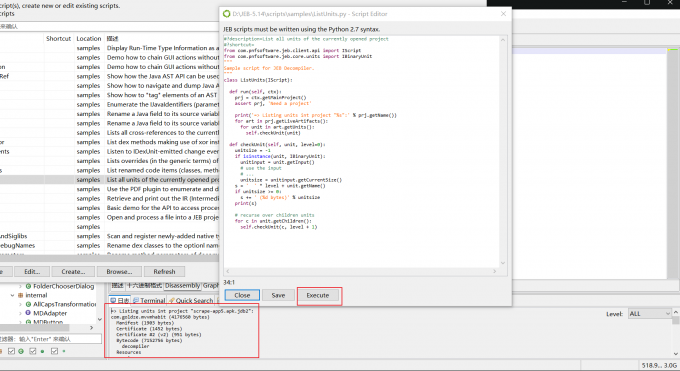Click the MDAdapter class icon

(29, 313)
